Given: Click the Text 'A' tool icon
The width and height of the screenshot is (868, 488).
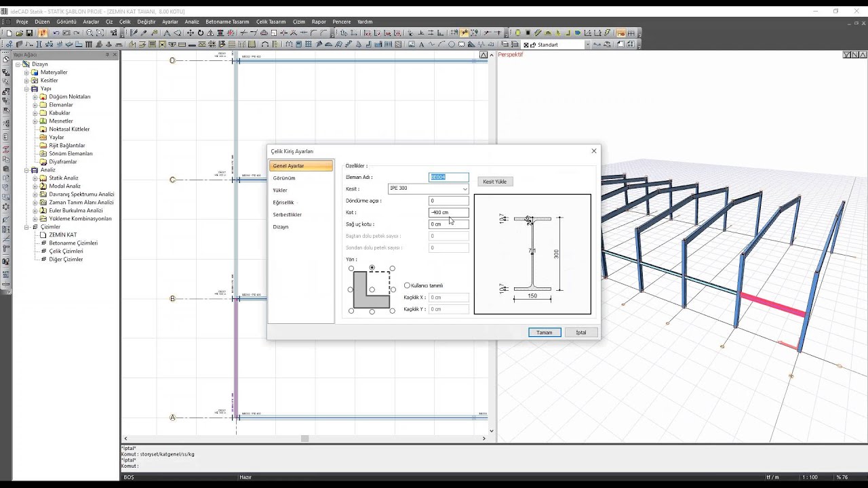Looking at the screenshot, I should click(x=421, y=44).
